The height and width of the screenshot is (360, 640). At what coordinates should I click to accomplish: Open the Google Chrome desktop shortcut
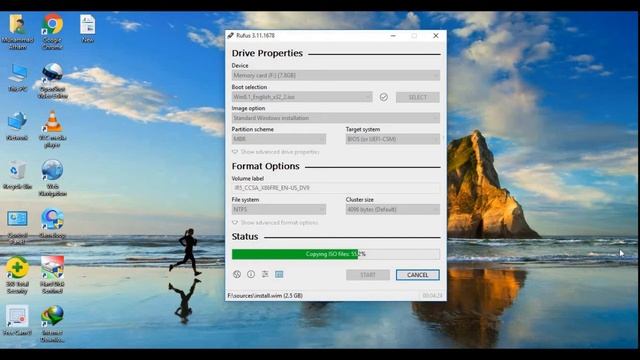[52, 32]
